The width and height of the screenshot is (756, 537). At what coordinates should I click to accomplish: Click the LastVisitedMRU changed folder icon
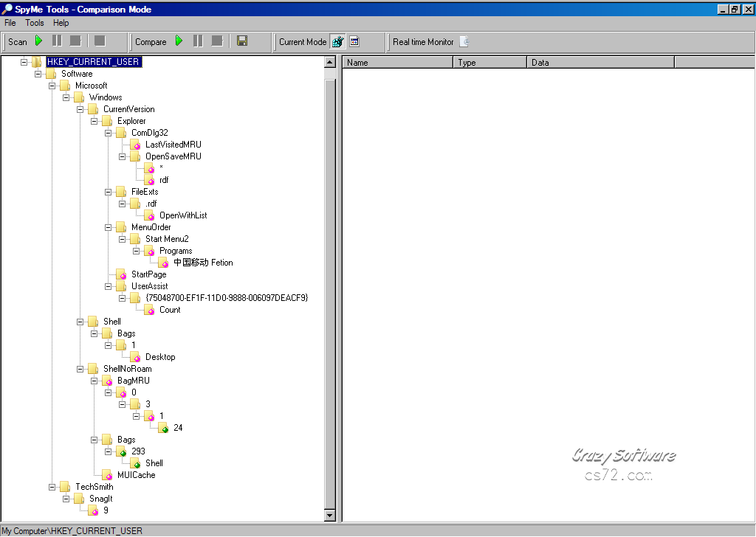(135, 145)
